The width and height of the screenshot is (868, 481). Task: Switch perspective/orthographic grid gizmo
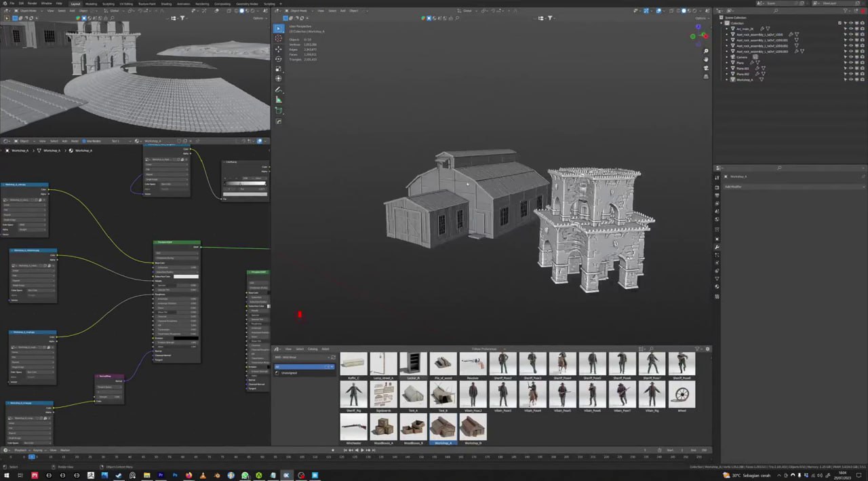(x=706, y=77)
